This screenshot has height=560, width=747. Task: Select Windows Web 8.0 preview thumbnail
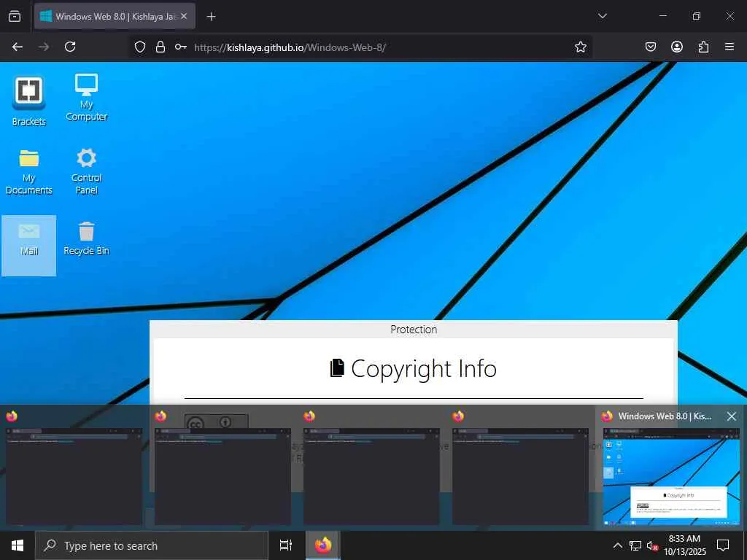click(x=671, y=476)
